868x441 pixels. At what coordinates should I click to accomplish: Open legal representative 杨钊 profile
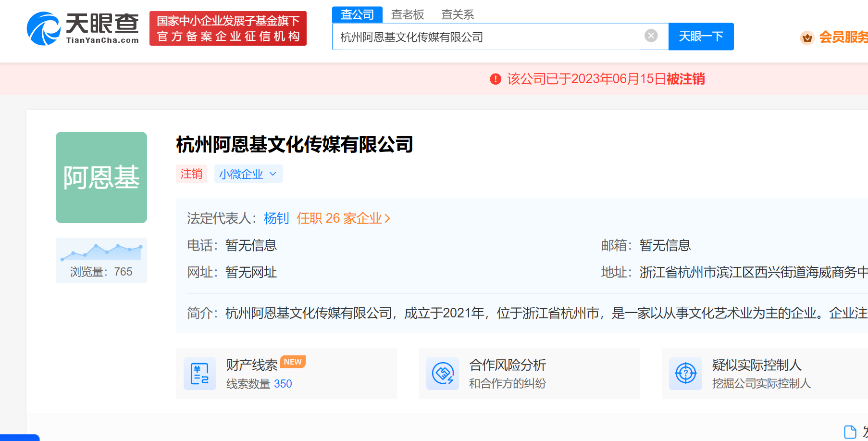click(x=276, y=218)
